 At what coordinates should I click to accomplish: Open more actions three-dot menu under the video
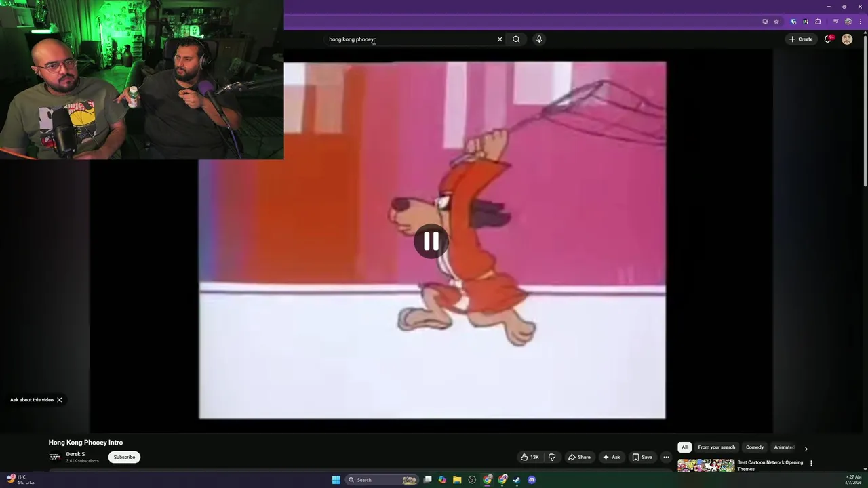coord(666,457)
